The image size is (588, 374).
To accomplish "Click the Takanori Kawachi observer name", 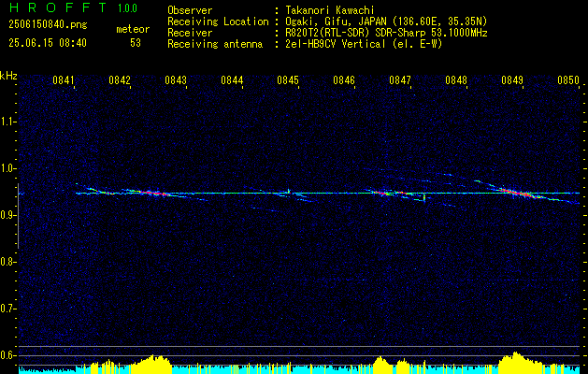I will 330,10.
